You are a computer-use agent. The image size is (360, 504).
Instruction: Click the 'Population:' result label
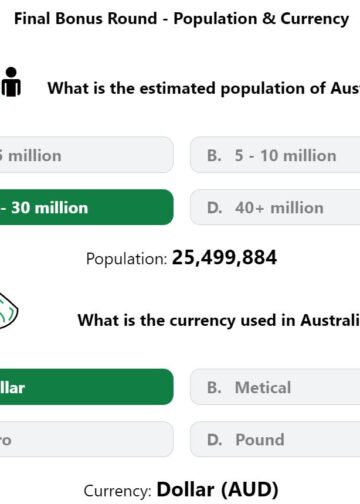(126, 259)
